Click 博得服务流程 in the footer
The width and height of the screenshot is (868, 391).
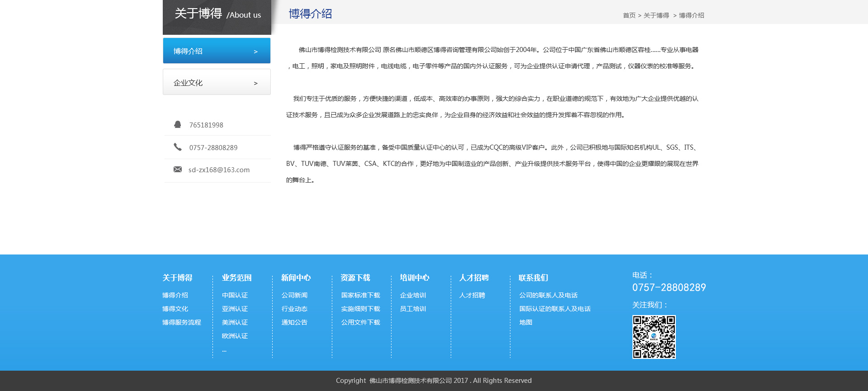coord(182,322)
